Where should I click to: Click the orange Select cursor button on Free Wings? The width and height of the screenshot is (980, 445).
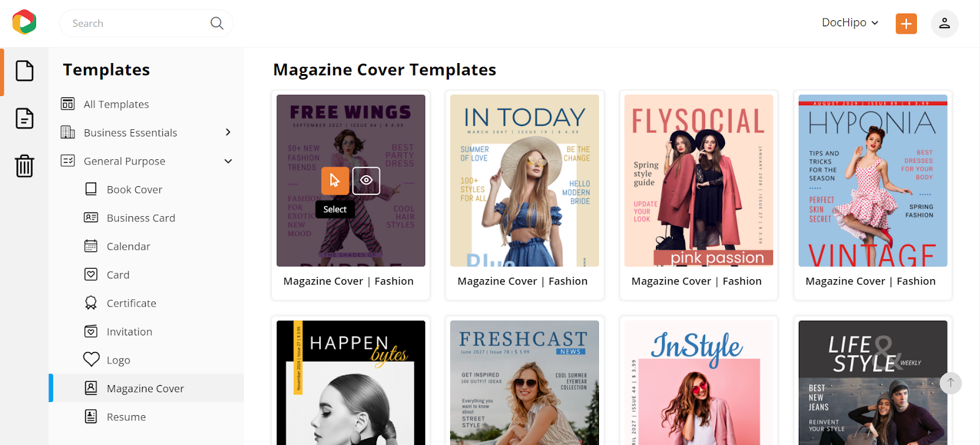pos(335,181)
